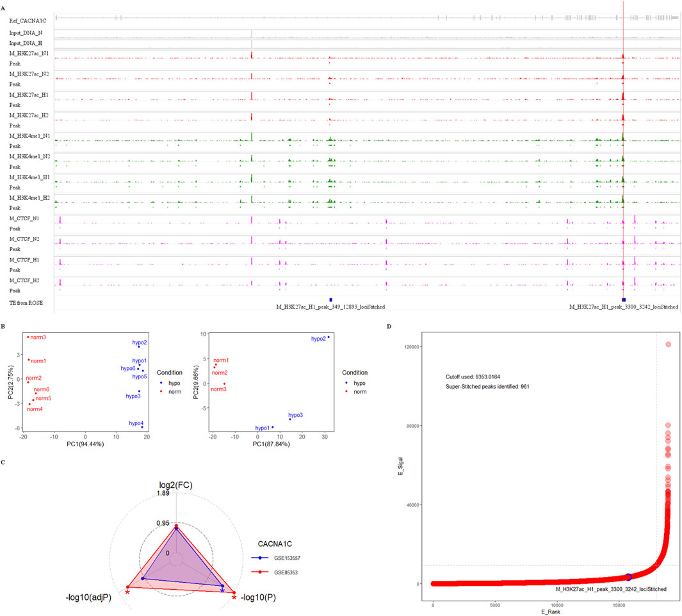682x616 pixels.
Task: Select the M_CTCF_H2 track label
Action: pyautogui.click(x=24, y=280)
